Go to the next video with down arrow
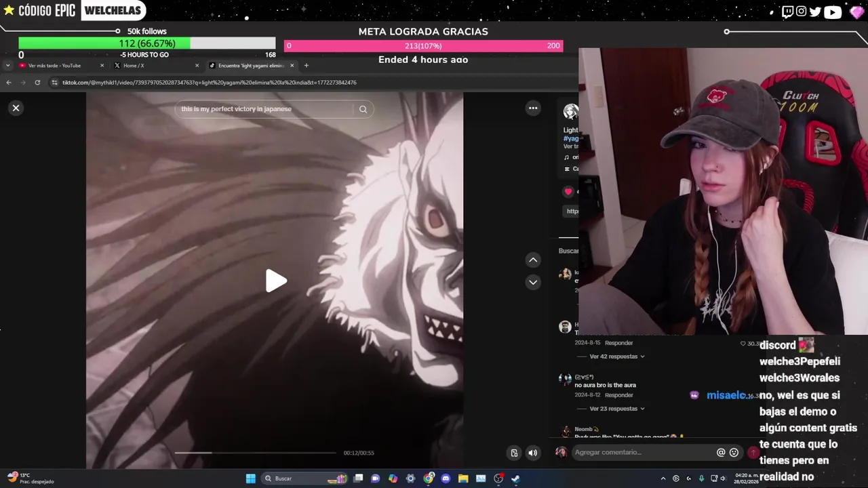This screenshot has height=488, width=868. click(533, 282)
